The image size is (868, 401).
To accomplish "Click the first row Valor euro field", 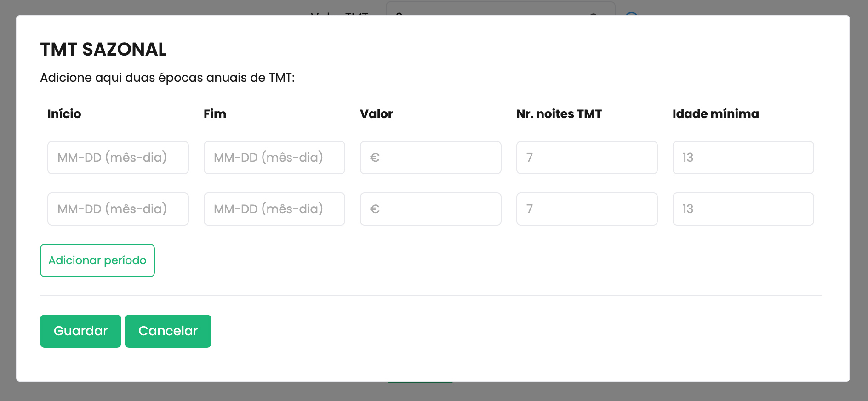I will [431, 158].
